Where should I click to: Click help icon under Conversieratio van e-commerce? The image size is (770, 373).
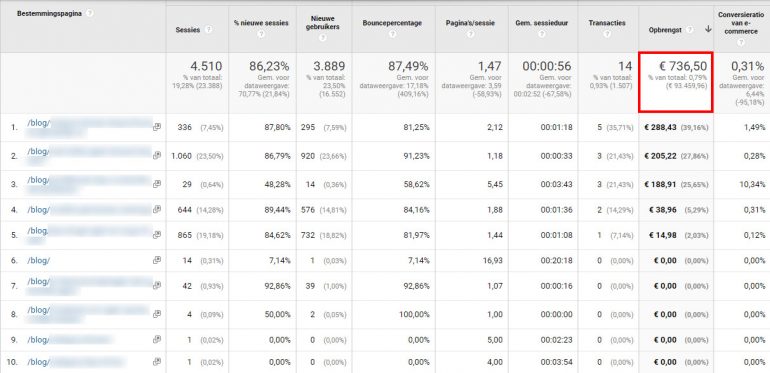click(742, 42)
